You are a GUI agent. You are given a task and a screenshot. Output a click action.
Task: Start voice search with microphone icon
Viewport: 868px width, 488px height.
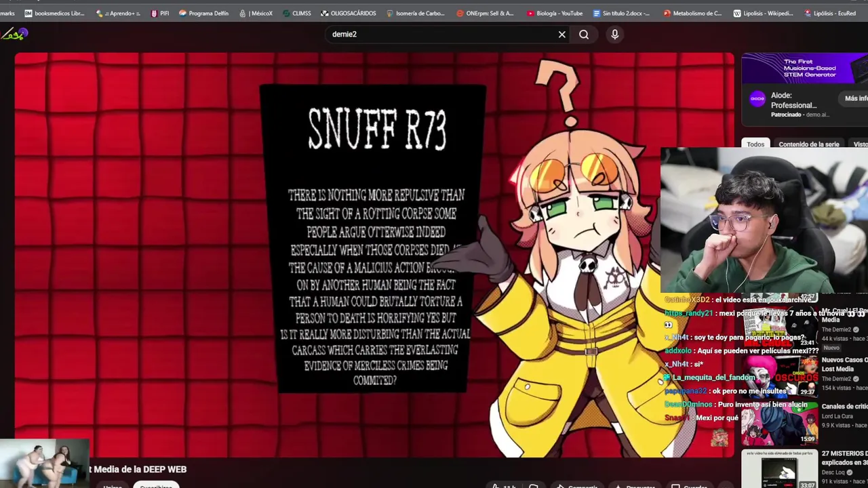[614, 35]
